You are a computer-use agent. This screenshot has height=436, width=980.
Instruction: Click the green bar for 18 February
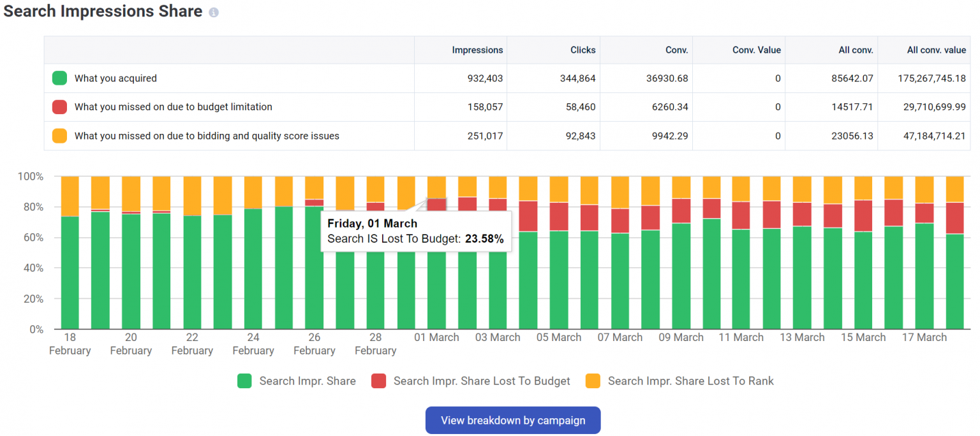coord(69,274)
